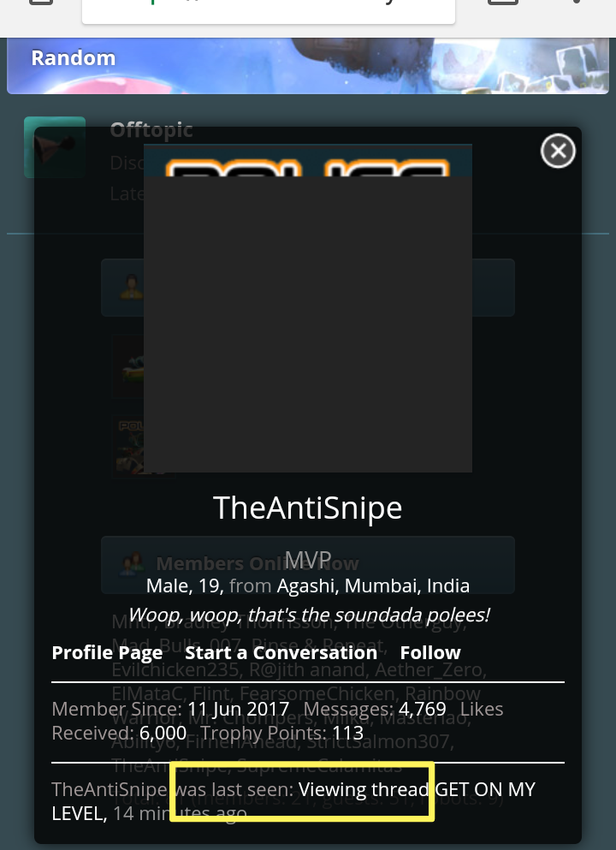This screenshot has height=850, width=616.
Task: Click the Members Online Now people icon
Action: [132, 564]
